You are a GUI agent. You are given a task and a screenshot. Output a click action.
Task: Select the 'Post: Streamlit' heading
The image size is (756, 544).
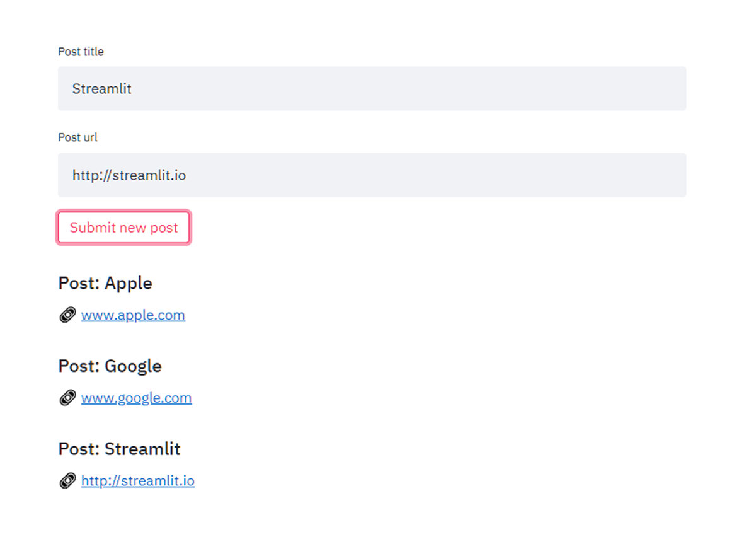(119, 449)
